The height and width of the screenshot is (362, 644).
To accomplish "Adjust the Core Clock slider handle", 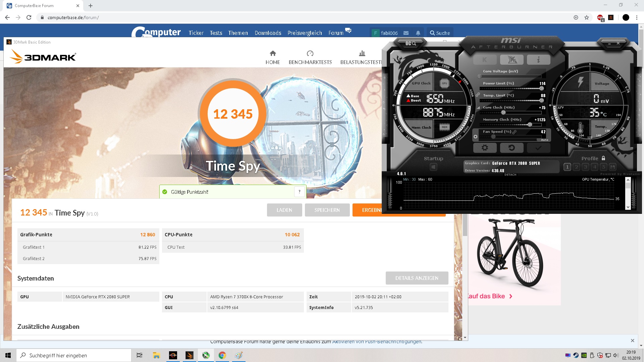I will [x=503, y=113].
